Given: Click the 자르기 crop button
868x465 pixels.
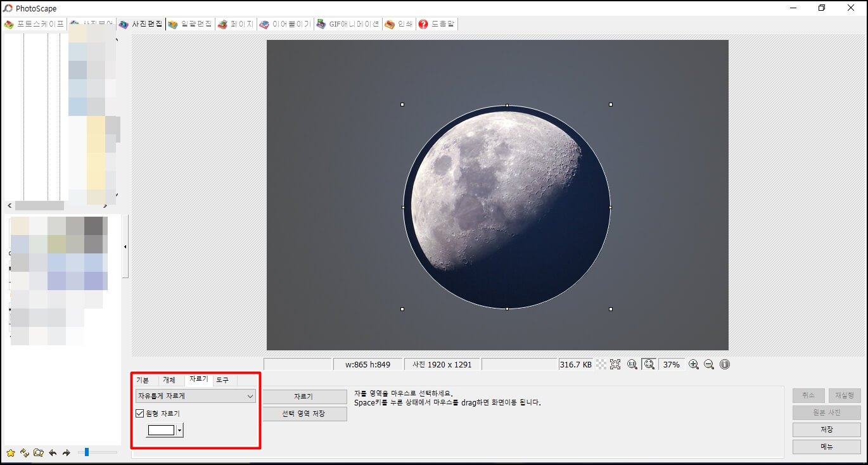Looking at the screenshot, I should (303, 397).
